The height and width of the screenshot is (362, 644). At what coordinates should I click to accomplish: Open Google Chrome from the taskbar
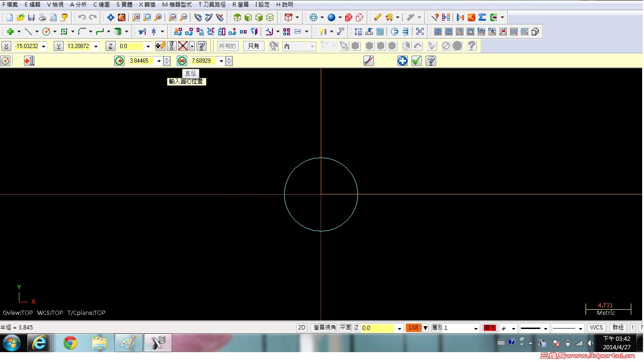coord(70,343)
